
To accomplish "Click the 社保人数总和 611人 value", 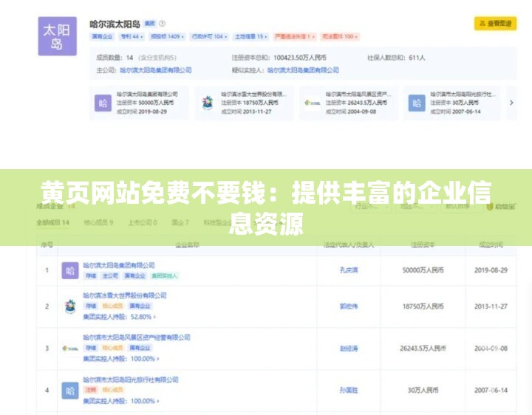I will 417,58.
